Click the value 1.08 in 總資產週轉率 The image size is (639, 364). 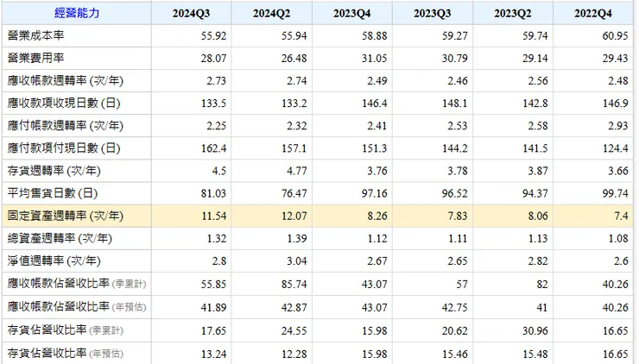click(618, 239)
